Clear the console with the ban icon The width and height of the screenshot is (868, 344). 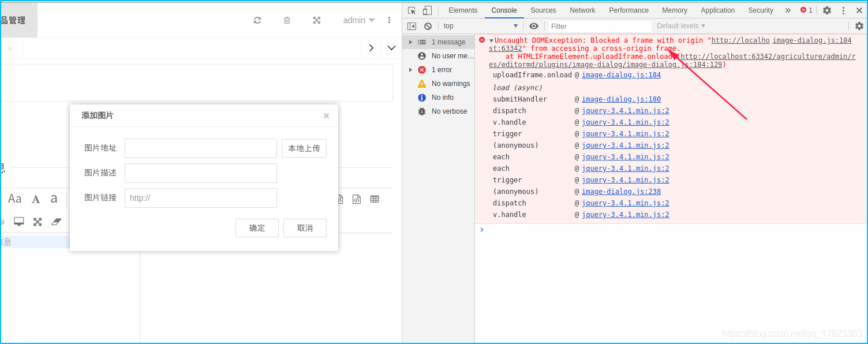point(428,26)
